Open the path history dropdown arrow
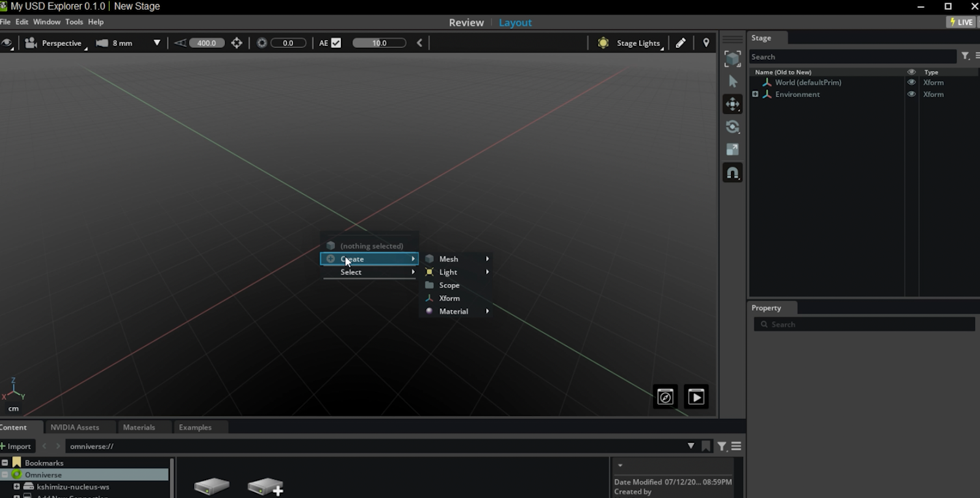Image resolution: width=980 pixels, height=498 pixels. (x=691, y=446)
